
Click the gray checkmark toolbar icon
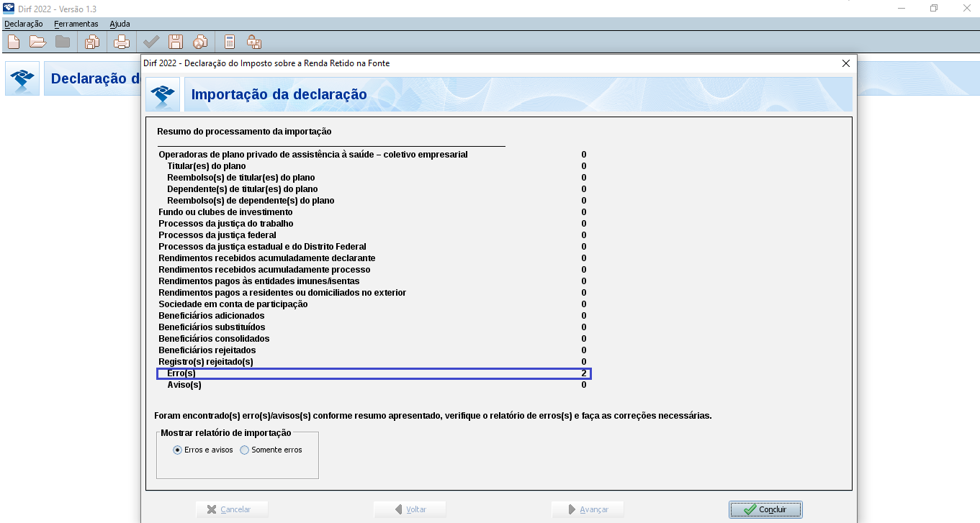tap(151, 42)
